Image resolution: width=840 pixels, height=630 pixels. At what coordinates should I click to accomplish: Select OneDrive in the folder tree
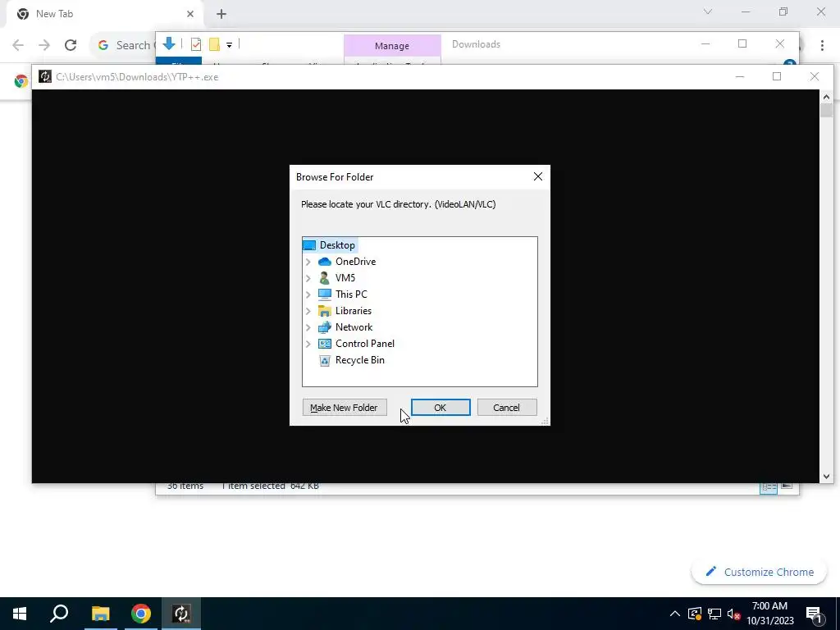[x=355, y=262]
